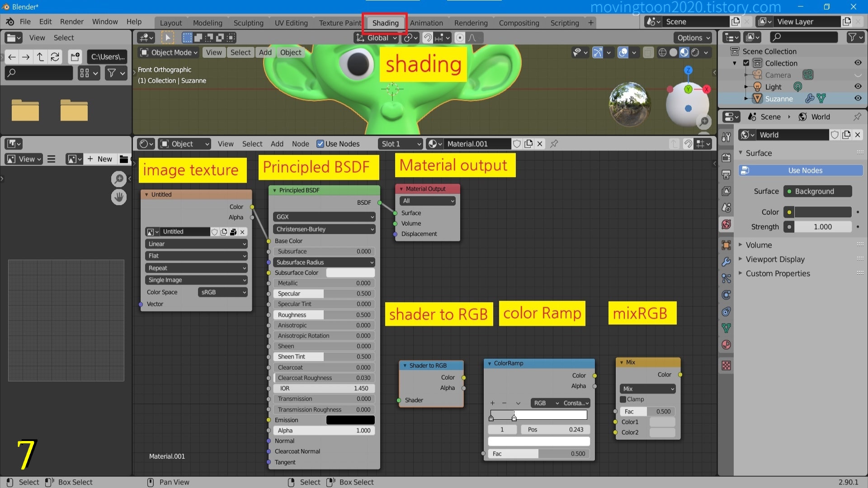Viewport: 868px width, 488px height.
Task: Open the View Layer properties tab
Action: (x=726, y=191)
